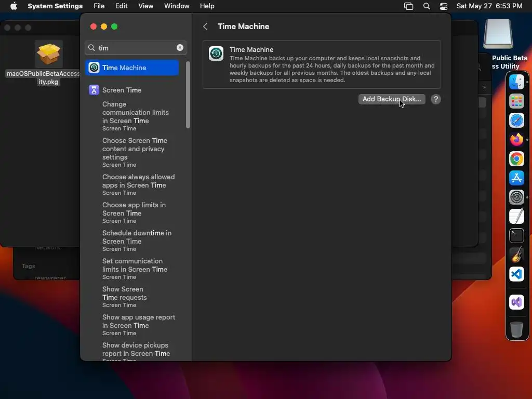Image resolution: width=532 pixels, height=399 pixels.
Task: Open 'Show app usage report in Screen Time'
Action: coord(138,325)
